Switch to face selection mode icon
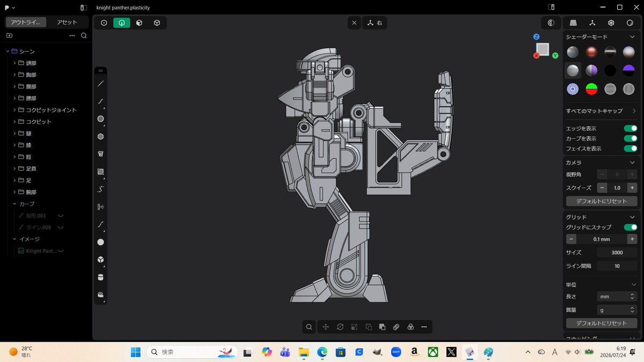Viewport: 644px width, 362px height. coord(140,23)
